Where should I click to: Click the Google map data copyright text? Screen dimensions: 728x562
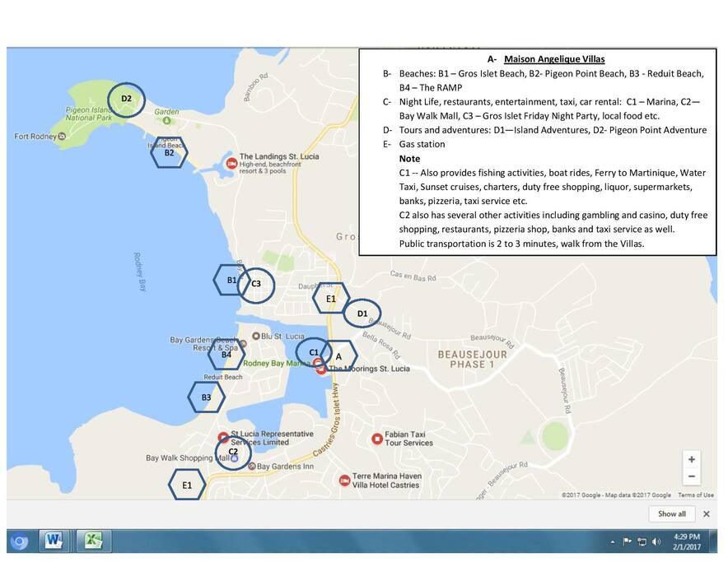[x=616, y=495]
